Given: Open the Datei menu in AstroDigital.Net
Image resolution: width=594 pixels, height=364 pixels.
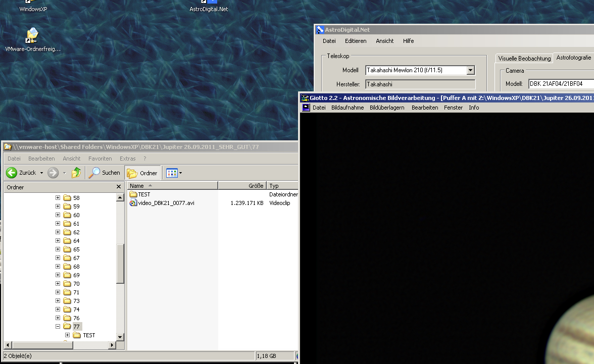Looking at the screenshot, I should click(329, 41).
